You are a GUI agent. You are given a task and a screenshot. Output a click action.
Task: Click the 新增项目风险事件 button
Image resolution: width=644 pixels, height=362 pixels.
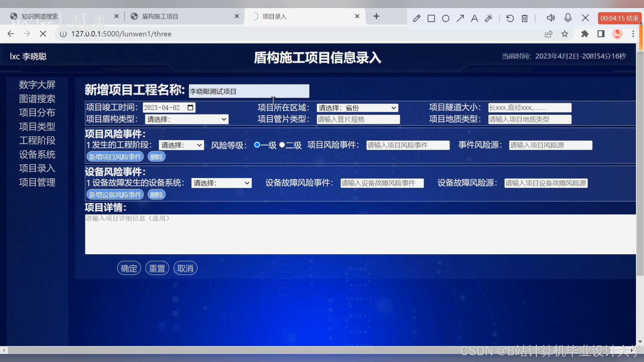[115, 157]
